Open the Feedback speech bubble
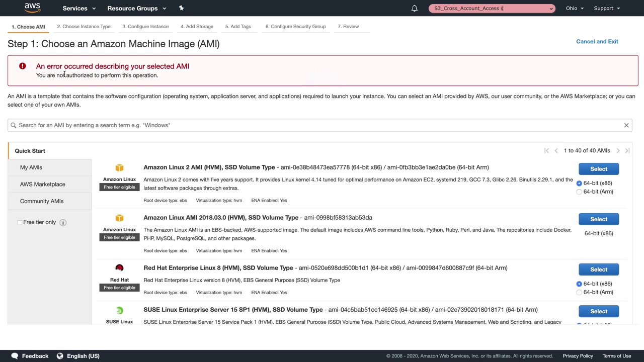This screenshot has height=362, width=644. [x=15, y=356]
